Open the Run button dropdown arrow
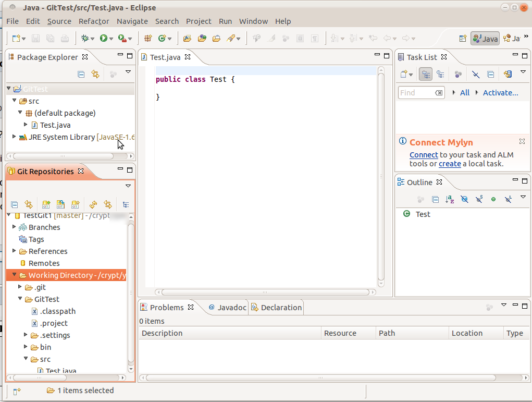The height and width of the screenshot is (402, 532). point(111,39)
